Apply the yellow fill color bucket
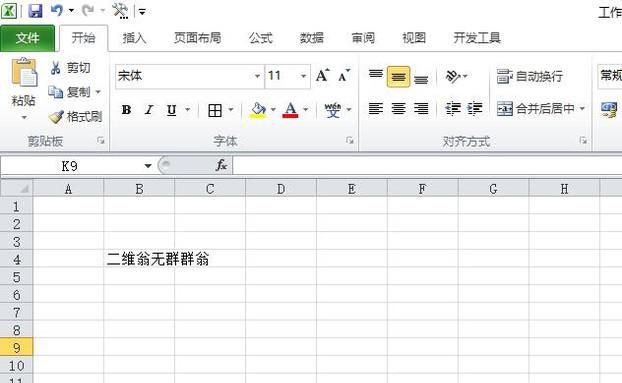The height and width of the screenshot is (383, 622). (258, 110)
